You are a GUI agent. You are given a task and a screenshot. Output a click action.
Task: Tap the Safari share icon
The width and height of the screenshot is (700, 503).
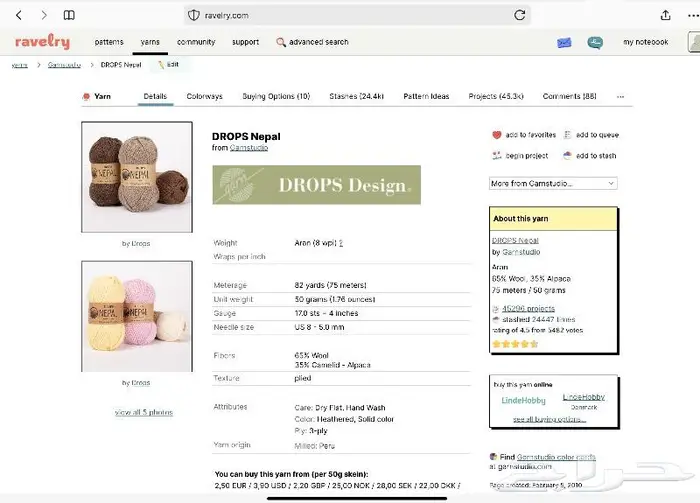click(x=666, y=15)
